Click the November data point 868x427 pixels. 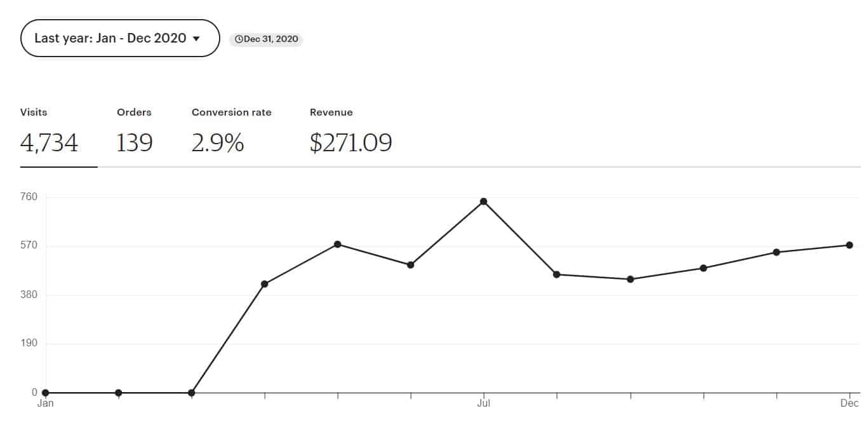(x=777, y=252)
